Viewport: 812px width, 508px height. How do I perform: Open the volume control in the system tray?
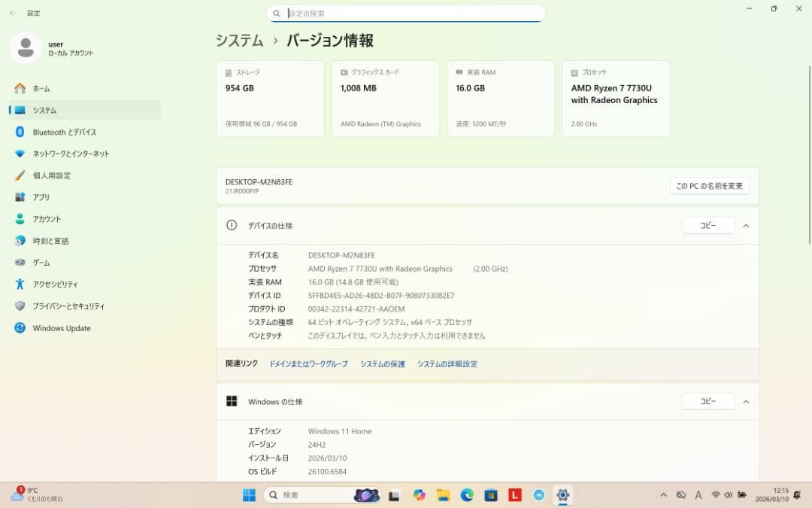[x=728, y=495]
